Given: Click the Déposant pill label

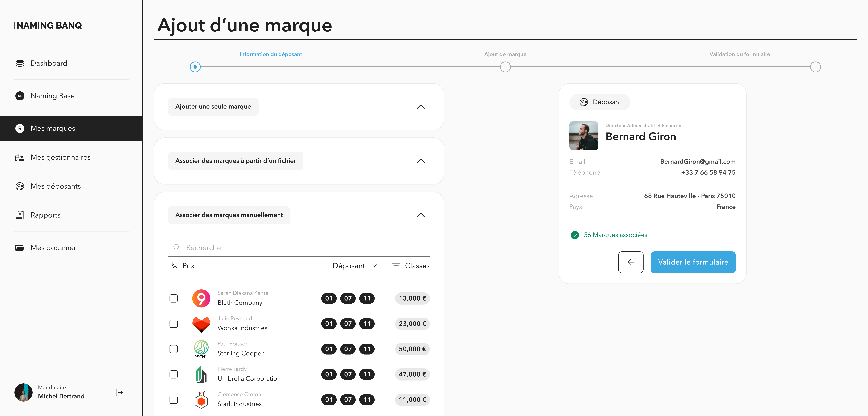Looking at the screenshot, I should 600,102.
